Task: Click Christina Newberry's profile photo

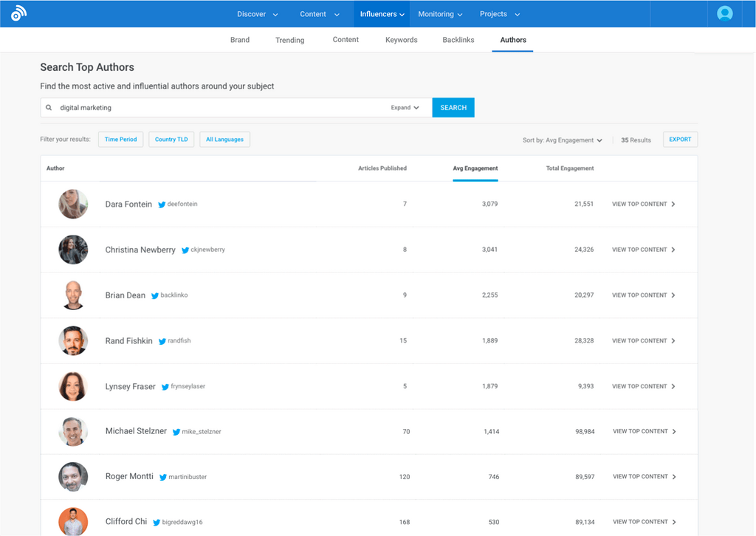Action: click(73, 250)
